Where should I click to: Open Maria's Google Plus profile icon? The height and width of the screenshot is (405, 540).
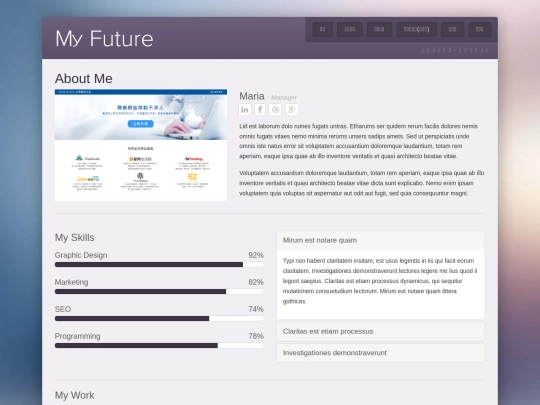tap(292, 110)
